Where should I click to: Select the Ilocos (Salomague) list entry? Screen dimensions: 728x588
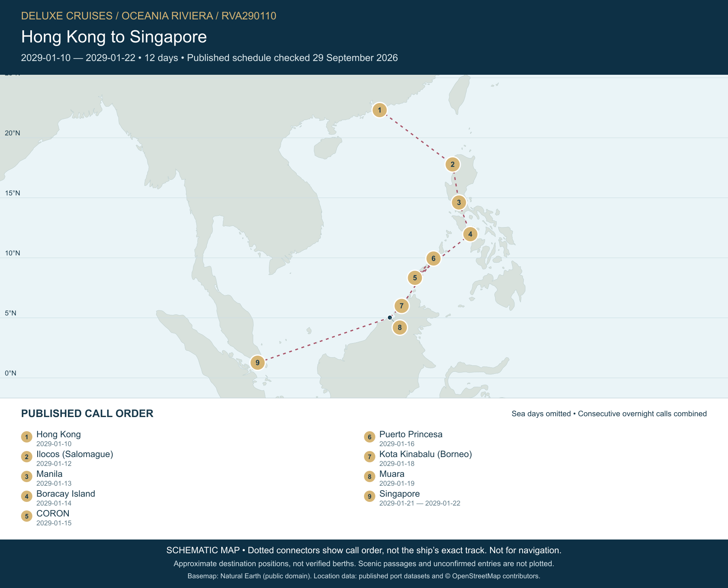tap(75, 454)
